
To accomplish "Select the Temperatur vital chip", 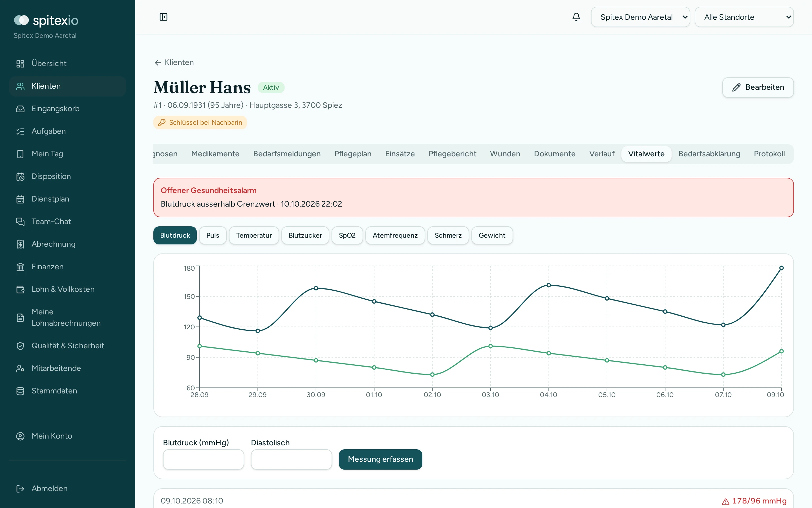I will pos(254,235).
